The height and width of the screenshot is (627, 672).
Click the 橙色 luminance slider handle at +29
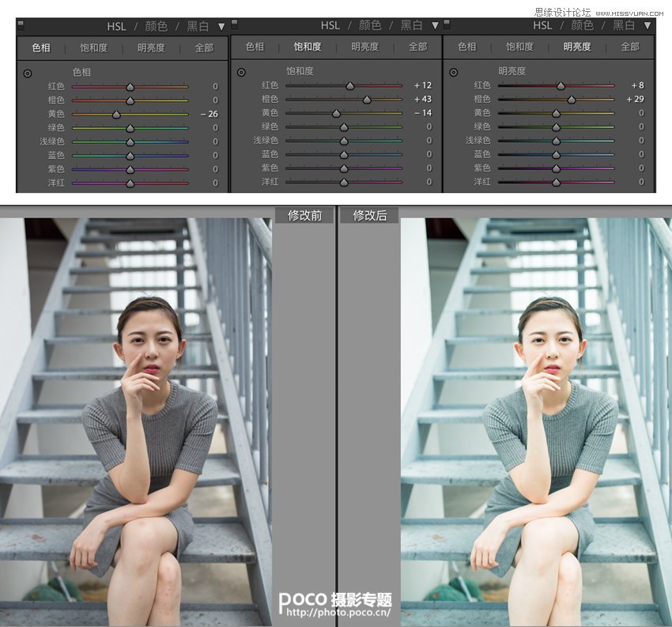pos(572,100)
